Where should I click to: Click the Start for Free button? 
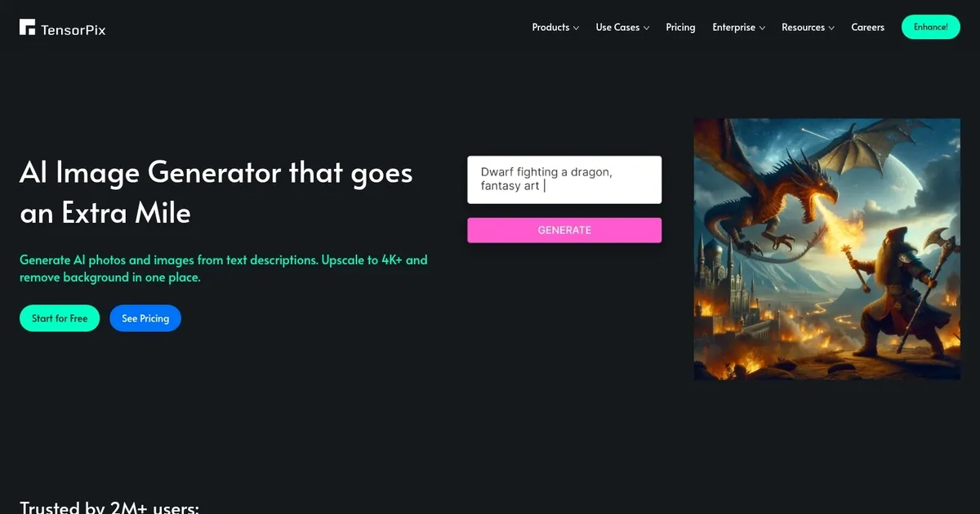point(60,318)
